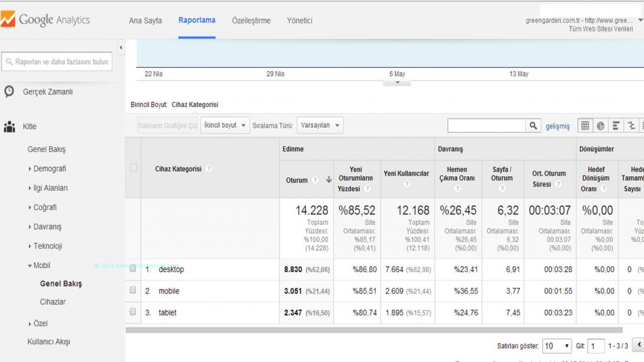Click the Google Analytics logo
Screen dimensions: 644x362
point(45,20)
